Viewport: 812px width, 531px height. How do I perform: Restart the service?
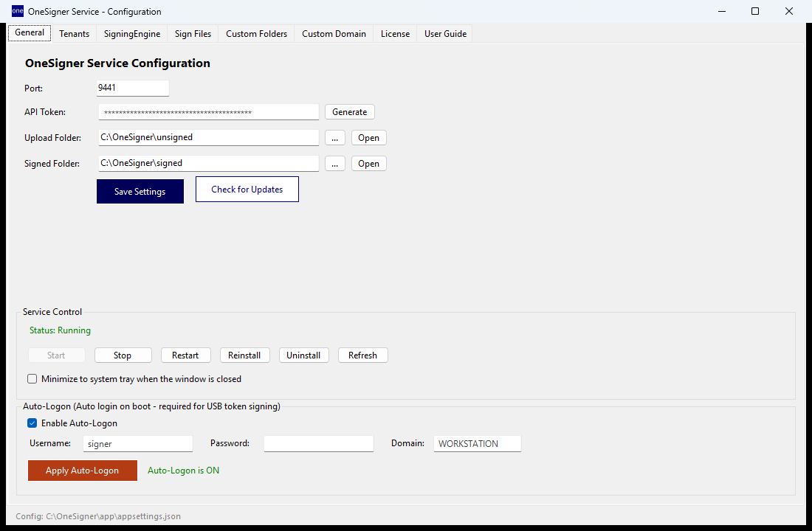click(185, 355)
